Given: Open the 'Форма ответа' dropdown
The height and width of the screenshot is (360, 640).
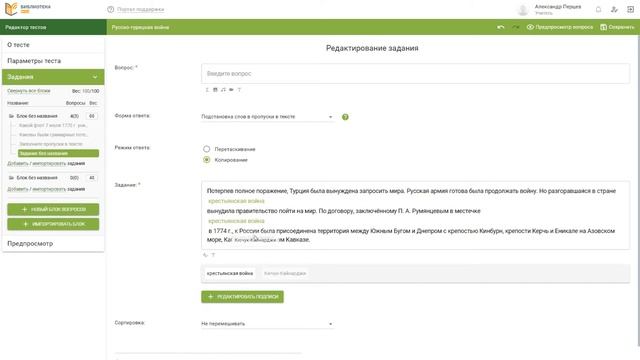Looking at the screenshot, I should (267, 117).
